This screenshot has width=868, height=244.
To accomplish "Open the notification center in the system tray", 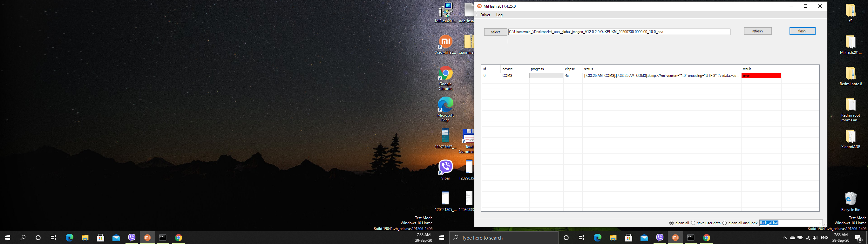I will 858,238.
